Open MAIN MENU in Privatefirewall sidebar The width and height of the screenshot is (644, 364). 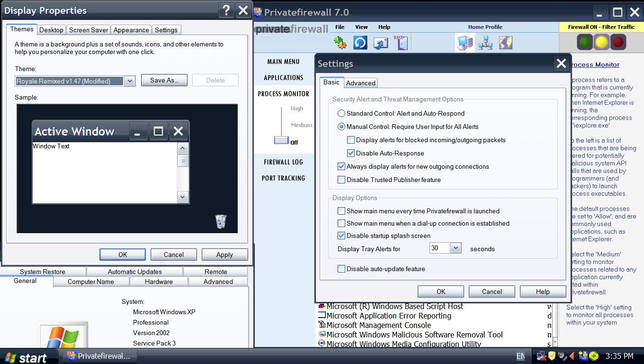(x=283, y=62)
